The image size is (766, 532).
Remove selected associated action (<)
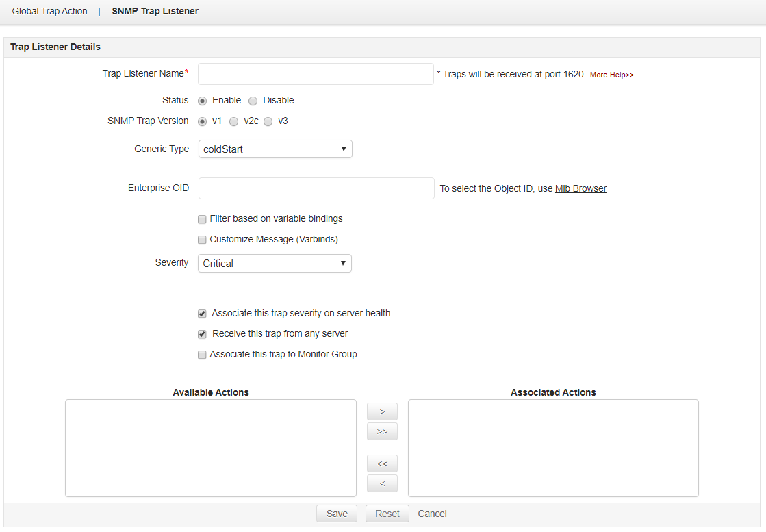[382, 483]
